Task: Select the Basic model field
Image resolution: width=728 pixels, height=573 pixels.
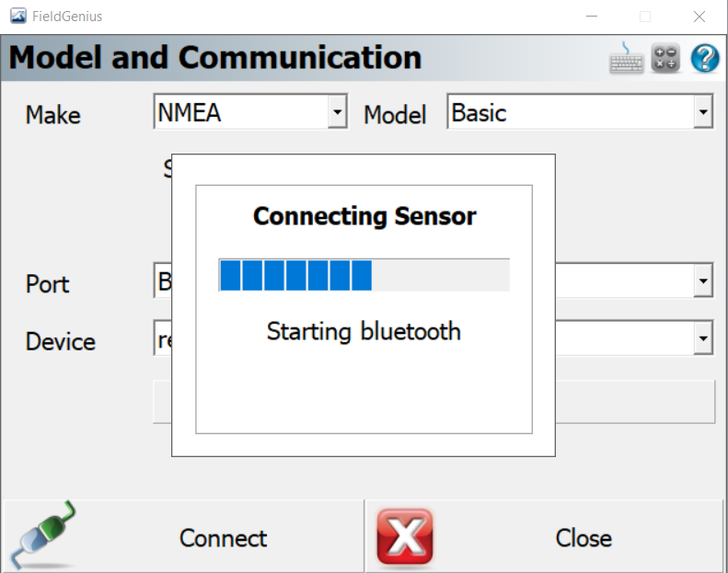Action: tap(580, 111)
